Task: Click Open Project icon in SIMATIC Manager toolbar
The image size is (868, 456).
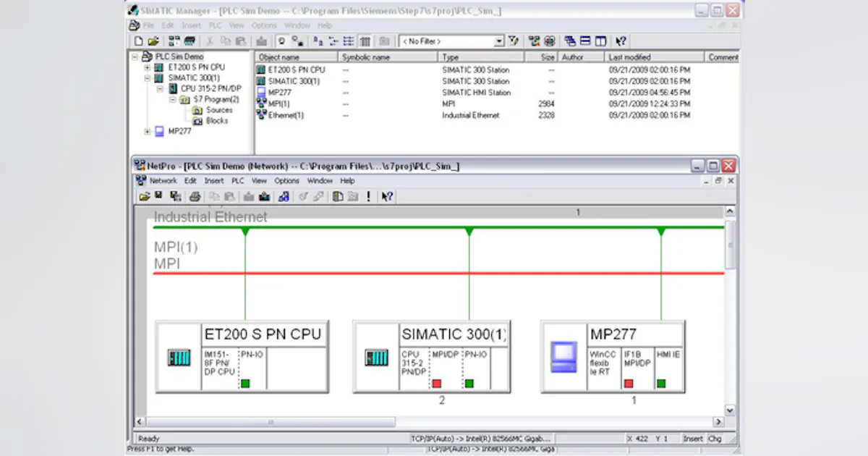Action: (153, 41)
